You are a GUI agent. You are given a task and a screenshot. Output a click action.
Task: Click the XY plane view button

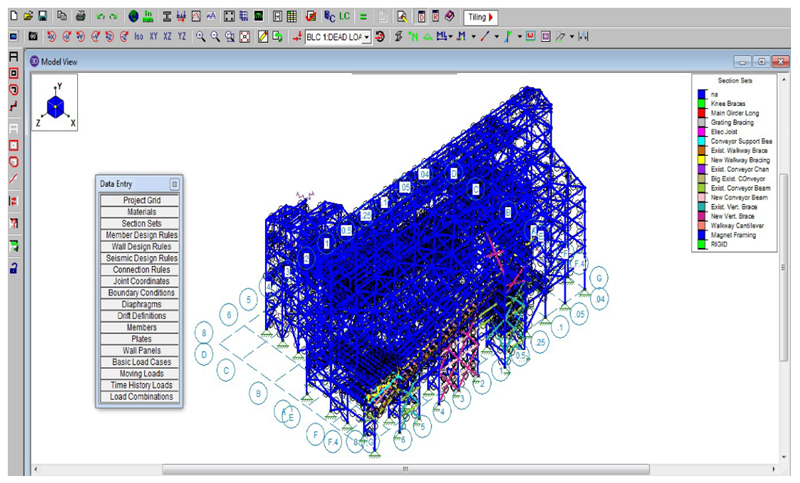152,37
